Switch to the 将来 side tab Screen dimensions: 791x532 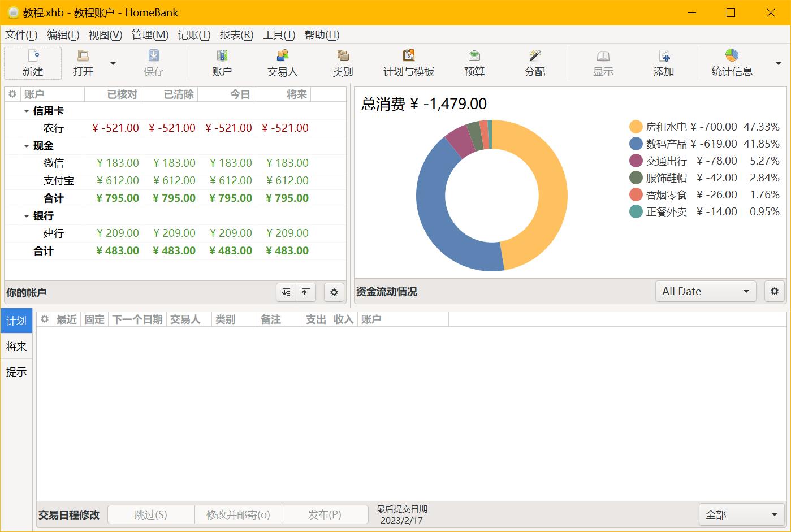point(16,347)
